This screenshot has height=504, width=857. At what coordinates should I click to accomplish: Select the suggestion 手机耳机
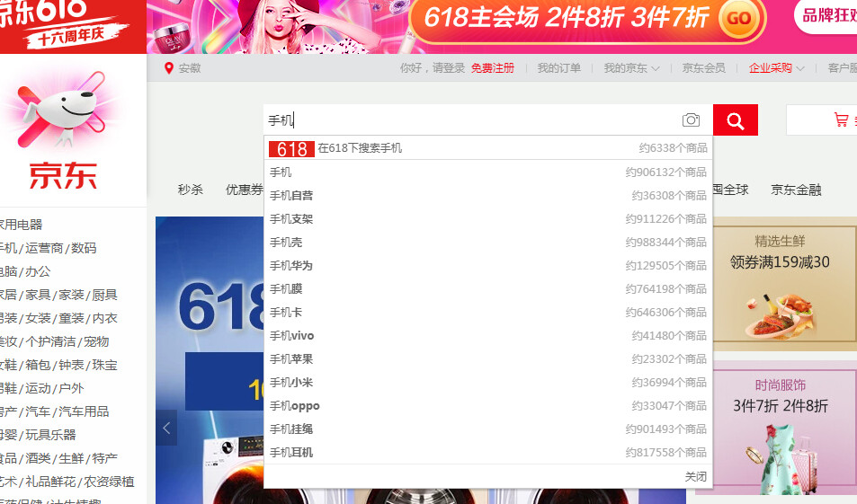tap(488, 453)
